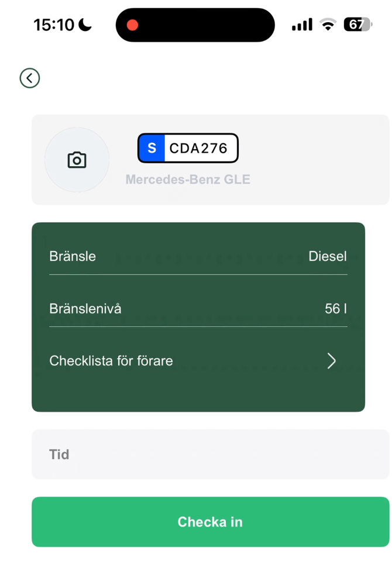Tap the CDA276 license plate number
392x571 pixels.
198,149
